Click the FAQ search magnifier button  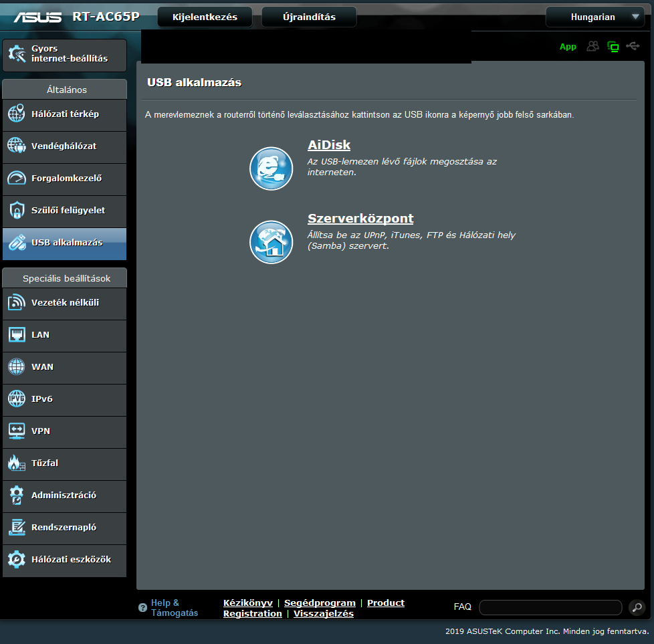[x=637, y=607]
